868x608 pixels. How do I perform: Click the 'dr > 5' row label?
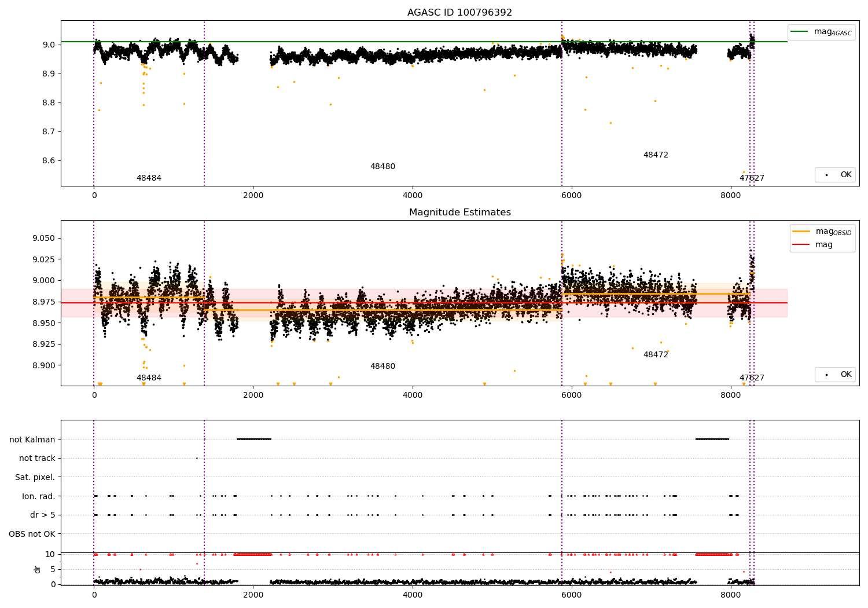[x=43, y=515]
